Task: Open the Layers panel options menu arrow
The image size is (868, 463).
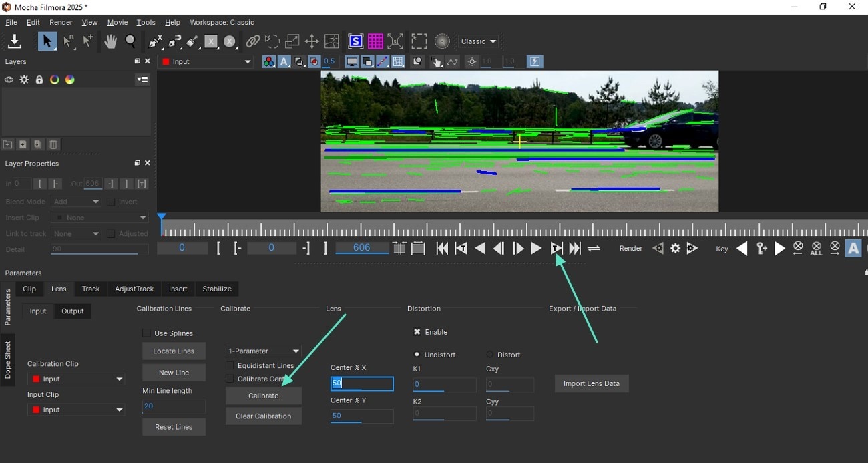Action: pos(142,80)
